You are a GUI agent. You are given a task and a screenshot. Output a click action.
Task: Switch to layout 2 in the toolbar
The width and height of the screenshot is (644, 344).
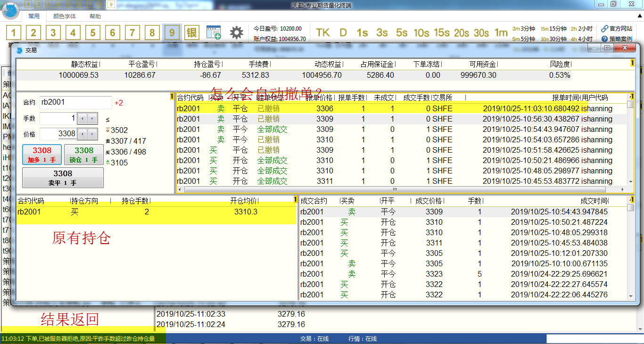[x=33, y=33]
